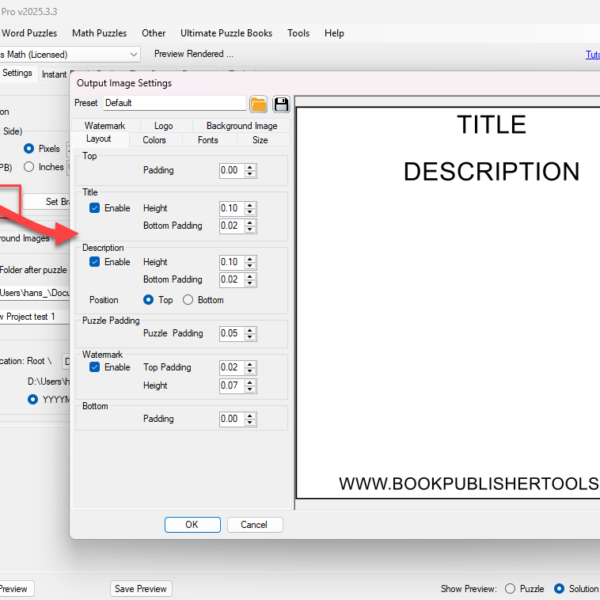This screenshot has height=600, width=600.
Task: Toggle the Watermark Enable checkbox
Action: click(x=95, y=367)
